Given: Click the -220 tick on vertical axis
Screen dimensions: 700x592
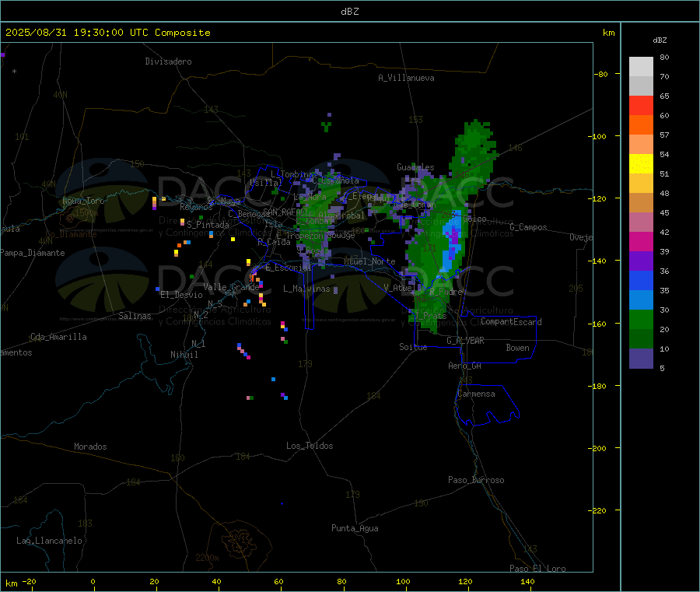Looking at the screenshot, I should 597,510.
